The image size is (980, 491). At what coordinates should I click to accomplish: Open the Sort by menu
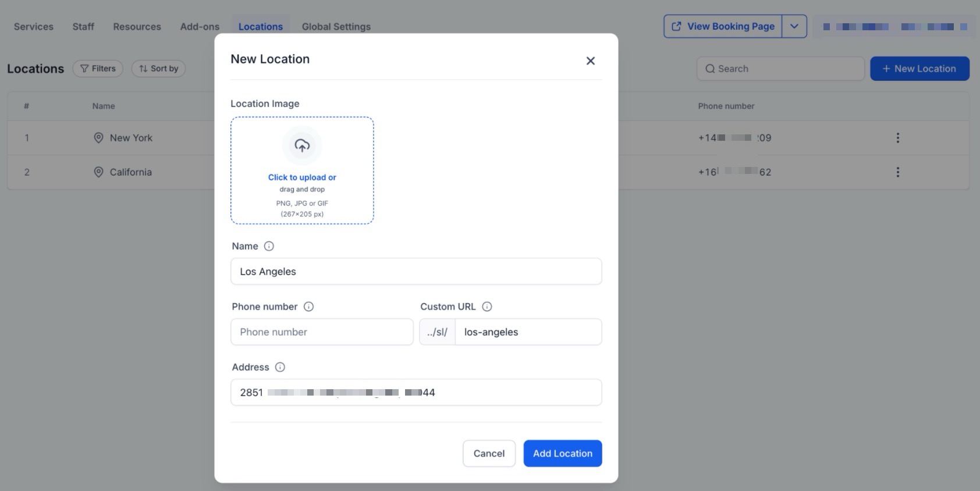158,69
